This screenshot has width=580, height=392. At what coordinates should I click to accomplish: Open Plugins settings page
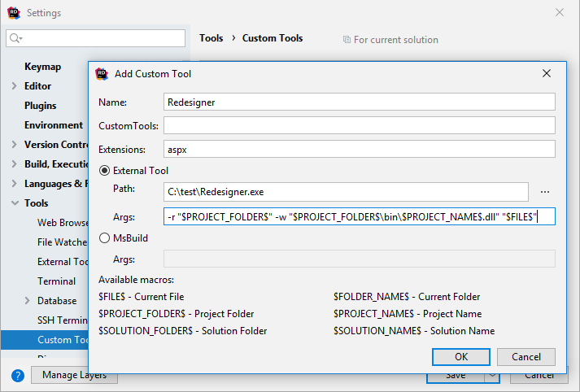pos(41,106)
